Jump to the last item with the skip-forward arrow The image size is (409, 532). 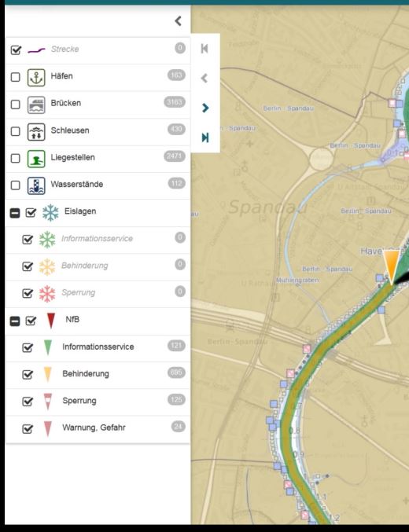(204, 138)
